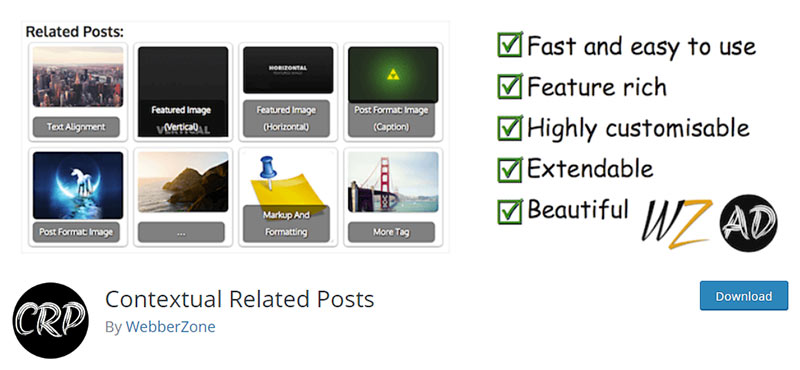This screenshot has width=800, height=370.
Task: Click the checkbox next to Beautiful
Action: pyautogui.click(x=510, y=211)
